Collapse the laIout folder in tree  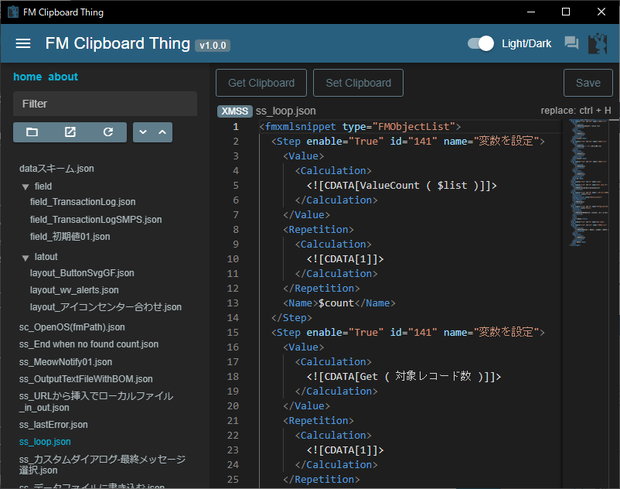(x=25, y=258)
